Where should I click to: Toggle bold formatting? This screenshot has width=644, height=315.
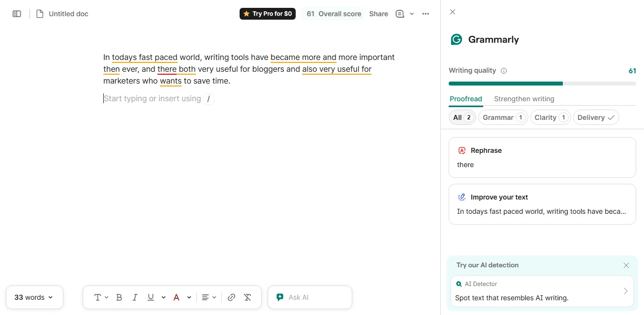click(119, 297)
